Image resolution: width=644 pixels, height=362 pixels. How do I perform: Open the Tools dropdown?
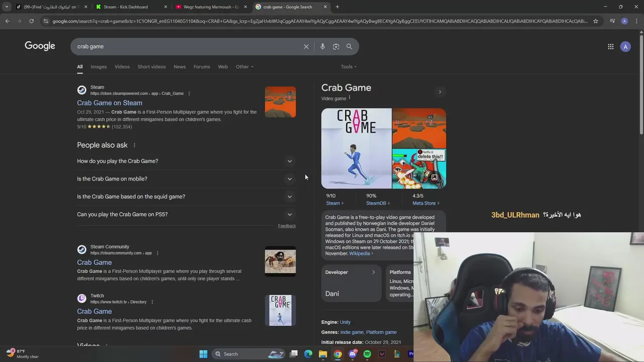349,67
